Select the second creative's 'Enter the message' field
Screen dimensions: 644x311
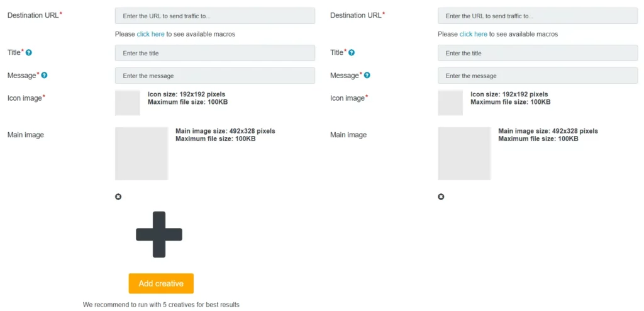(537, 76)
